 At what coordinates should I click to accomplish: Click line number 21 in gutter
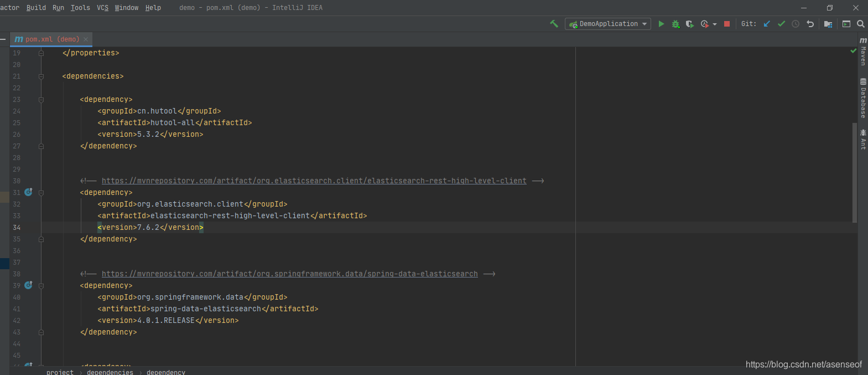pos(17,76)
